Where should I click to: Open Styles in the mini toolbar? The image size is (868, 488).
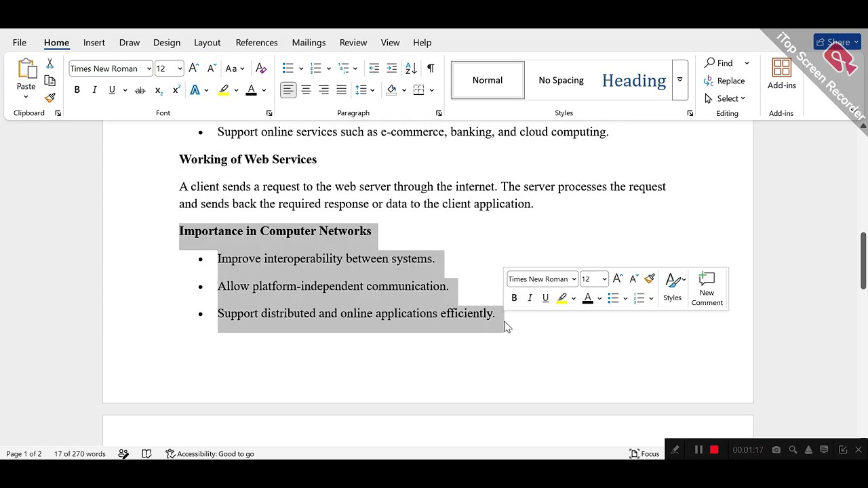click(673, 287)
